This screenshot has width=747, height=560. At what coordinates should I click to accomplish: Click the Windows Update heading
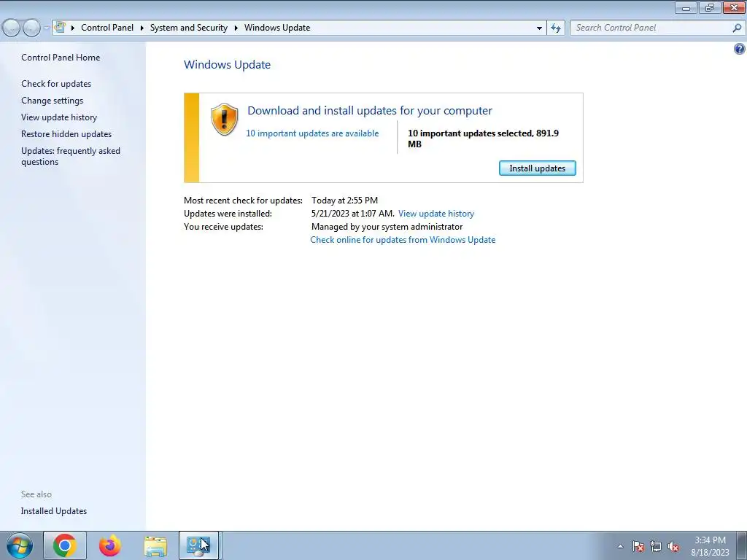(228, 65)
